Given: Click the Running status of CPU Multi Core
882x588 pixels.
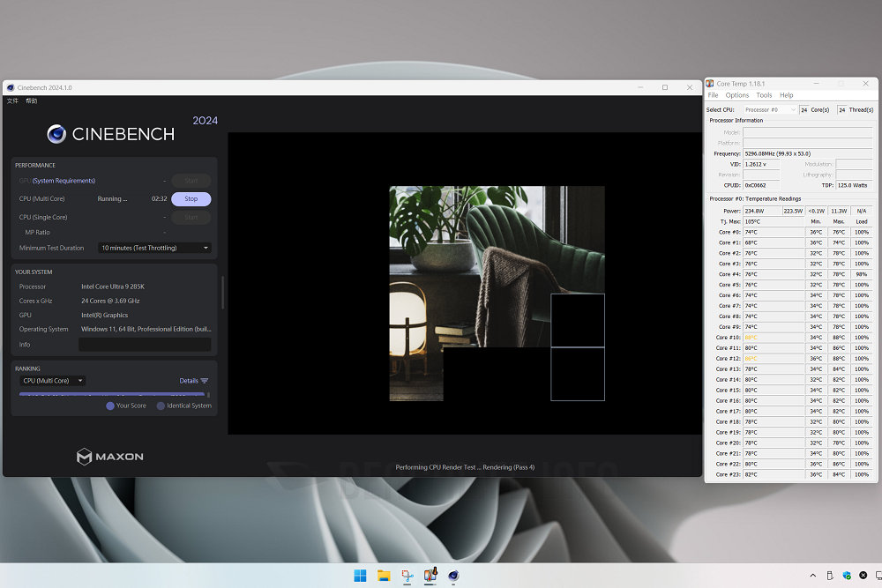Looking at the screenshot, I should 113,199.
